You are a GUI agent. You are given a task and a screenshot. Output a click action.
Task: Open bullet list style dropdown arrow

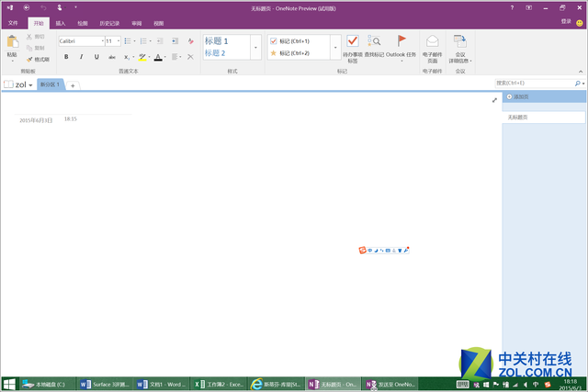click(x=134, y=40)
